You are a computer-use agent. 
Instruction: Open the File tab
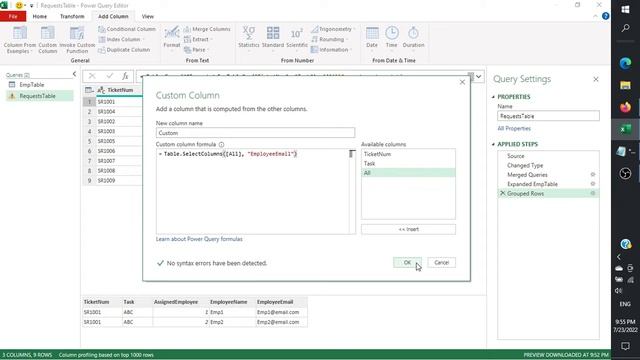pos(13,16)
